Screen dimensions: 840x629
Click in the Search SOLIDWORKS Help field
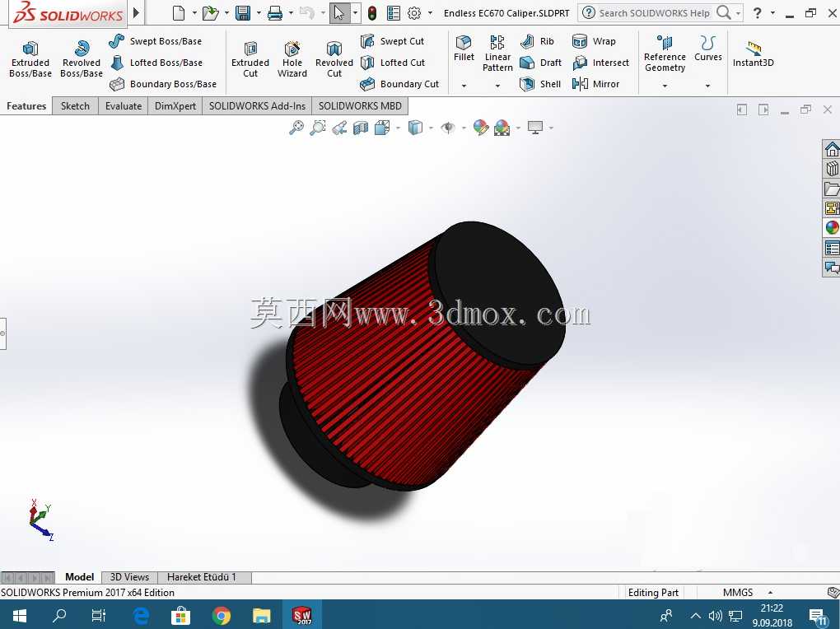654,13
